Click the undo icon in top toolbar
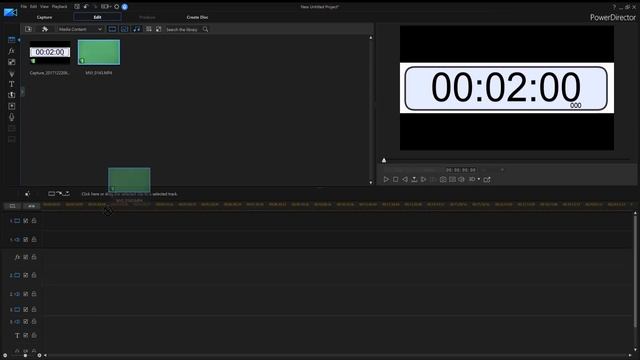Viewport: 640px width, 360px height. (x=86, y=7)
